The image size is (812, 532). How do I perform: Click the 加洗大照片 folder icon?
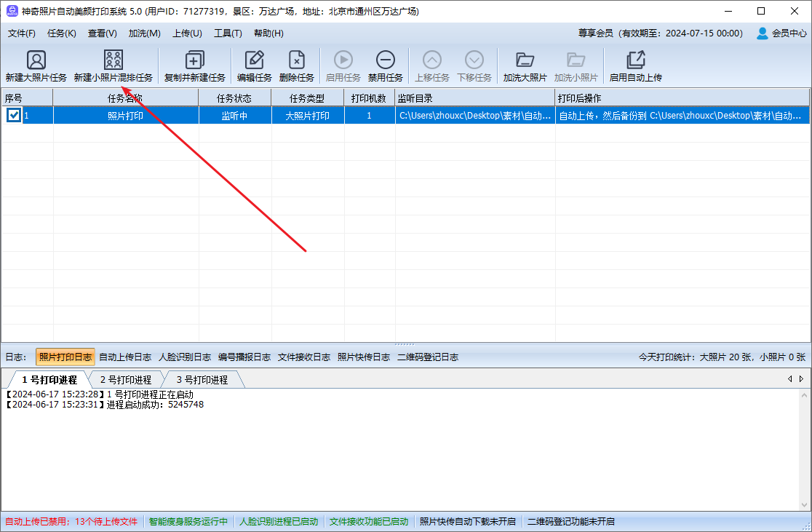(x=525, y=60)
